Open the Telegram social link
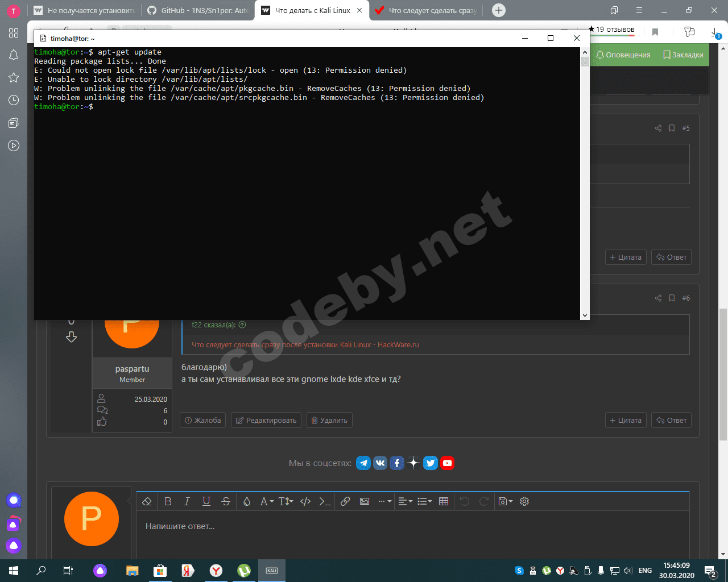The width and height of the screenshot is (728, 582). click(x=363, y=463)
